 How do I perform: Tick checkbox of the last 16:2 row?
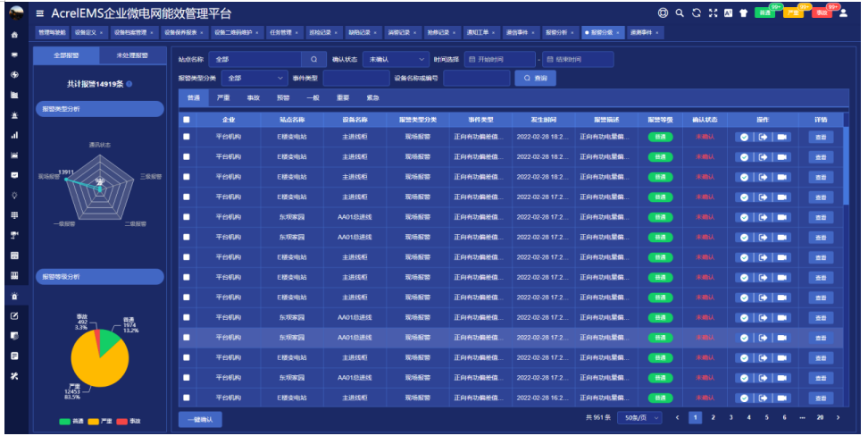click(x=187, y=398)
